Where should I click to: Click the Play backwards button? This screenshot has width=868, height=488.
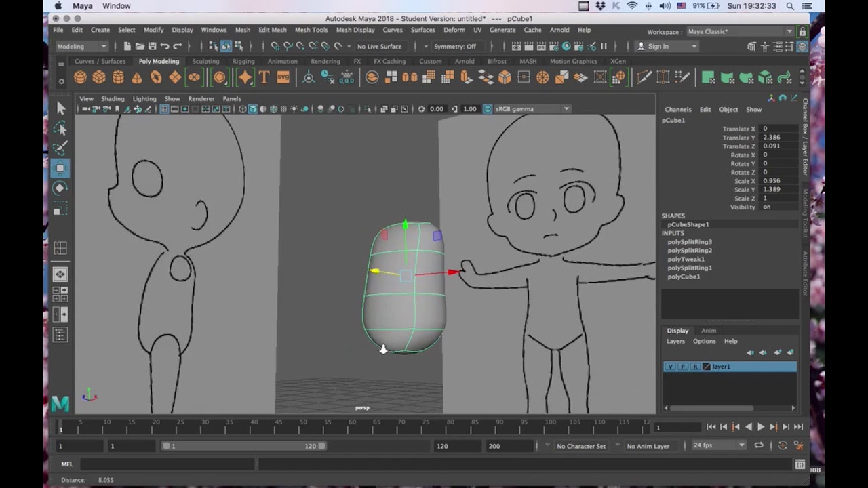(x=749, y=426)
